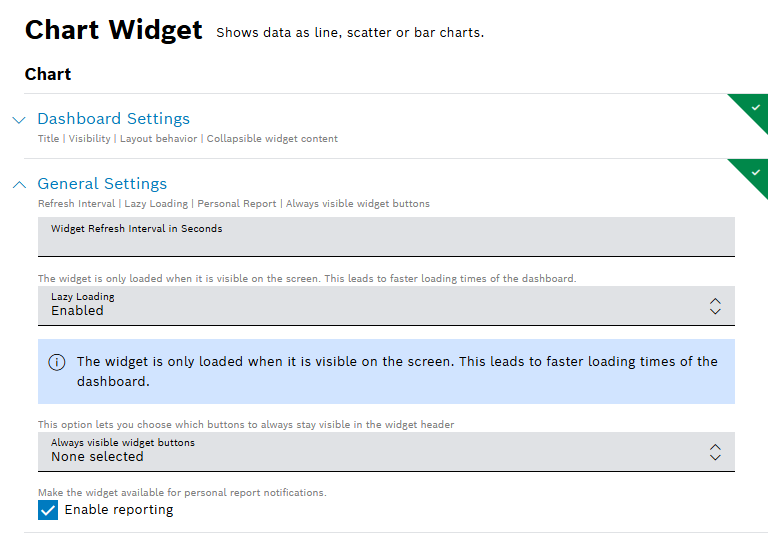The height and width of the screenshot is (533, 778).
Task: Click the Lazy Loading up-down arrows icon
Action: [x=715, y=306]
